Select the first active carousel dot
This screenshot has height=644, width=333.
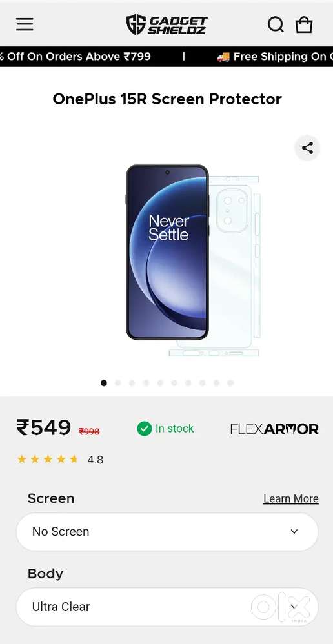click(x=104, y=383)
